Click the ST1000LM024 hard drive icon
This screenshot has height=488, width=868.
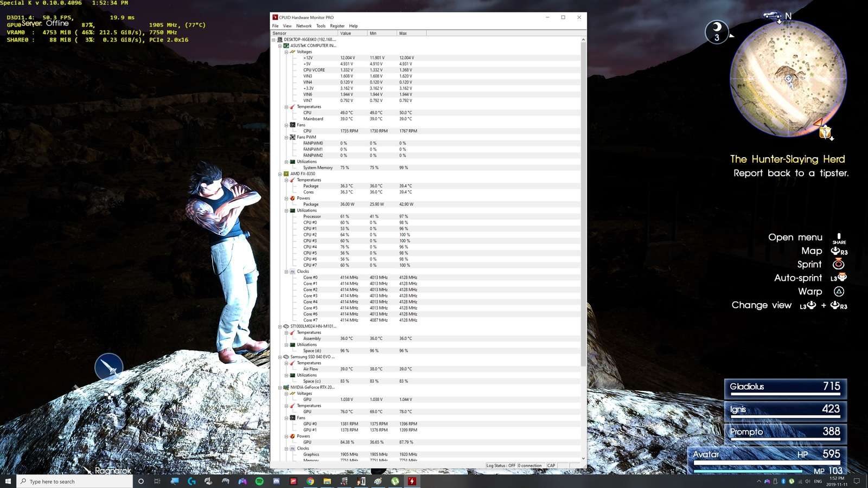[286, 326]
